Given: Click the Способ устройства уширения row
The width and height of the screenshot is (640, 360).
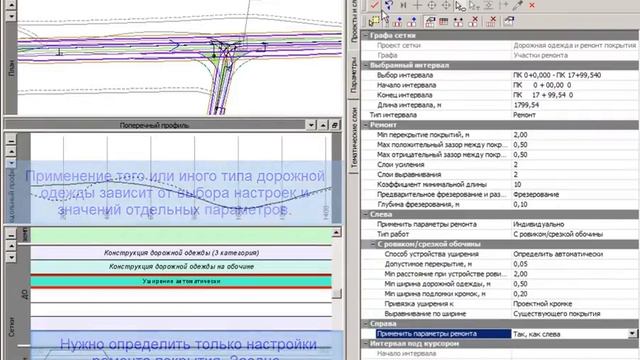Looking at the screenshot, I should pos(500,254).
